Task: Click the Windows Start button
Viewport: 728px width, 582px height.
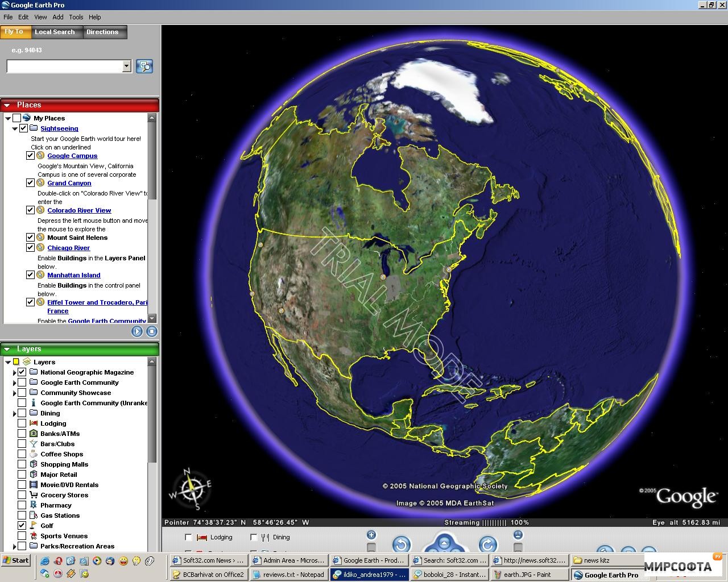Action: coord(16,560)
